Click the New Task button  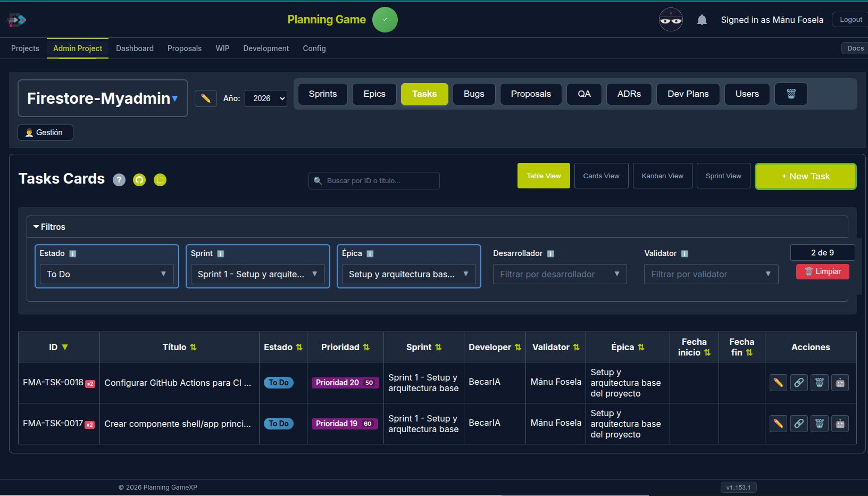(805, 176)
